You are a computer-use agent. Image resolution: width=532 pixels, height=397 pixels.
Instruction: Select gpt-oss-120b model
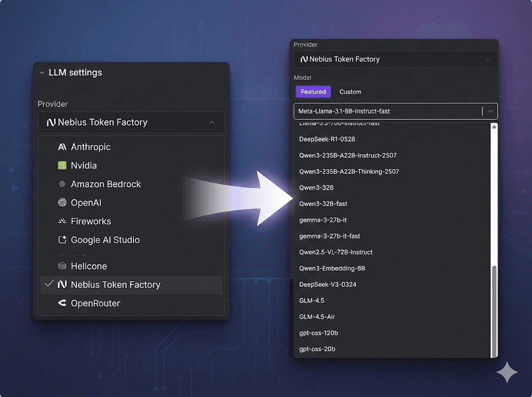point(392,333)
